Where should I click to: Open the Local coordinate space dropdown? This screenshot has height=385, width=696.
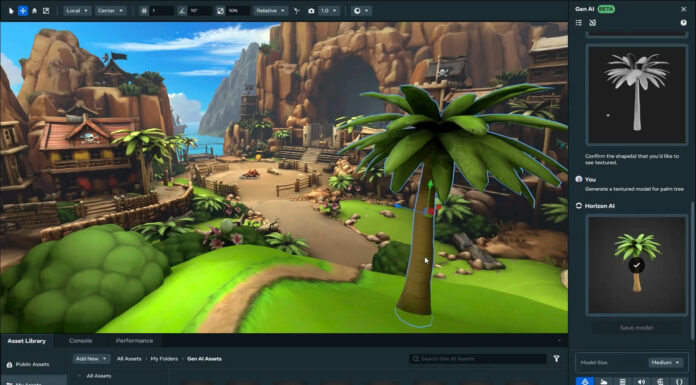tap(77, 11)
